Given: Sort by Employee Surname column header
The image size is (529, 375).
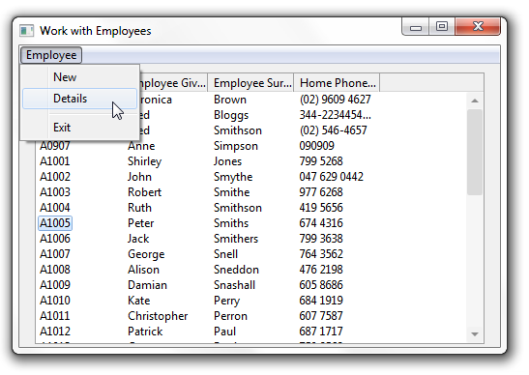Looking at the screenshot, I should 251,83.
